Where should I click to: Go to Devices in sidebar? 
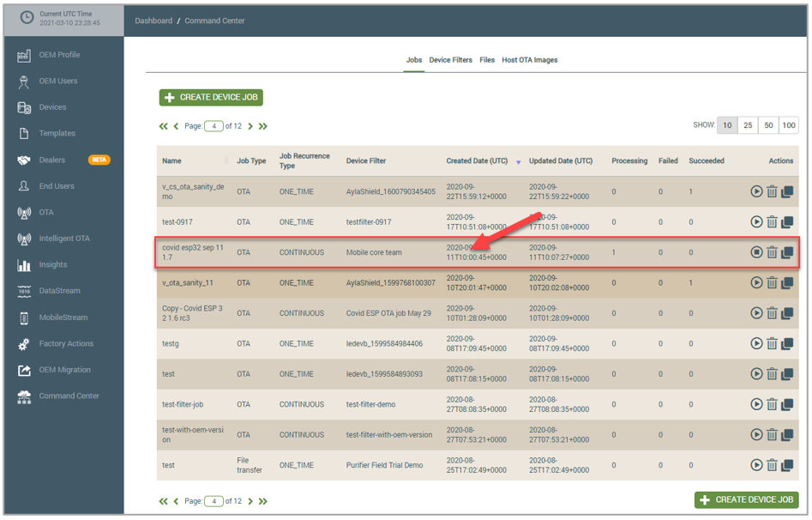52,107
